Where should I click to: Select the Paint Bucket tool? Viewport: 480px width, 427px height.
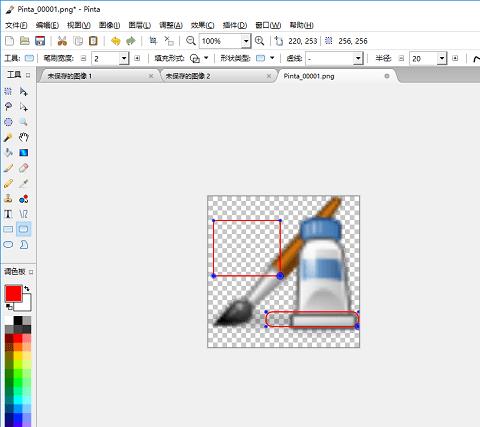click(x=8, y=153)
